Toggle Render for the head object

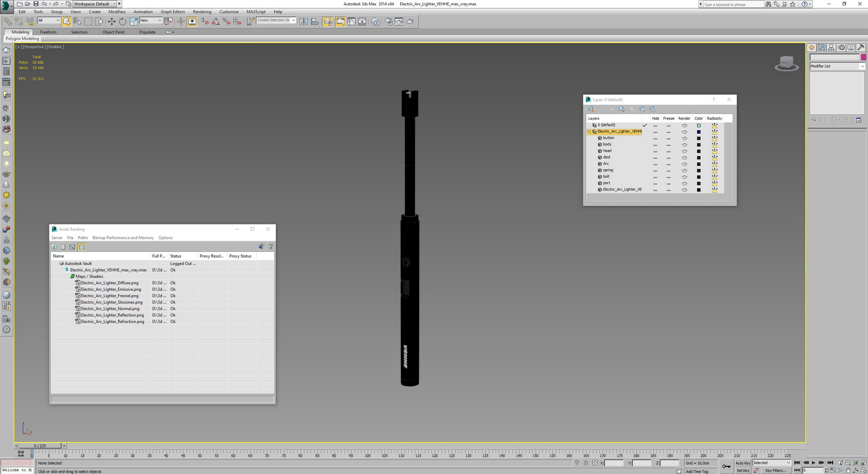pos(684,151)
